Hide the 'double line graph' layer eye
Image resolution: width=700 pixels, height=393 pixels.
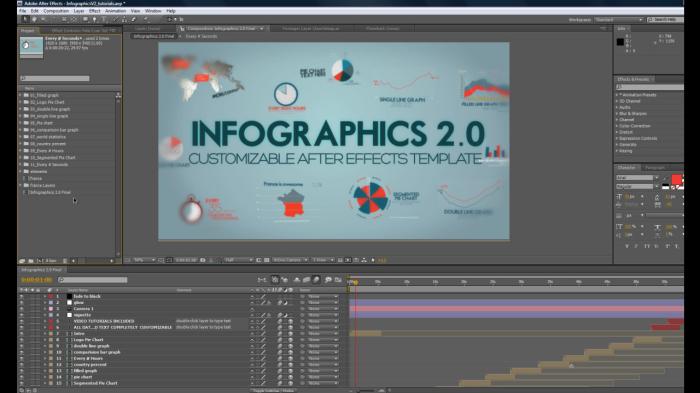[x=21, y=346]
